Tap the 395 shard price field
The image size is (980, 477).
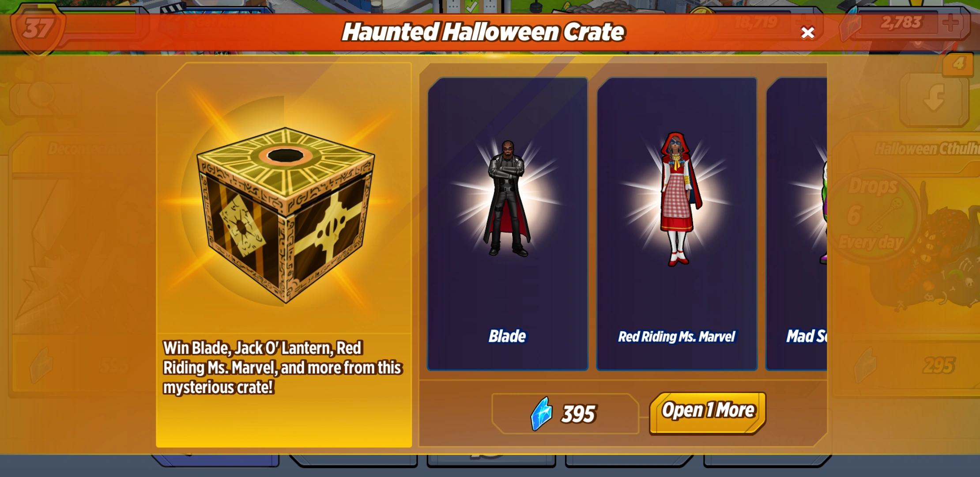tap(565, 414)
